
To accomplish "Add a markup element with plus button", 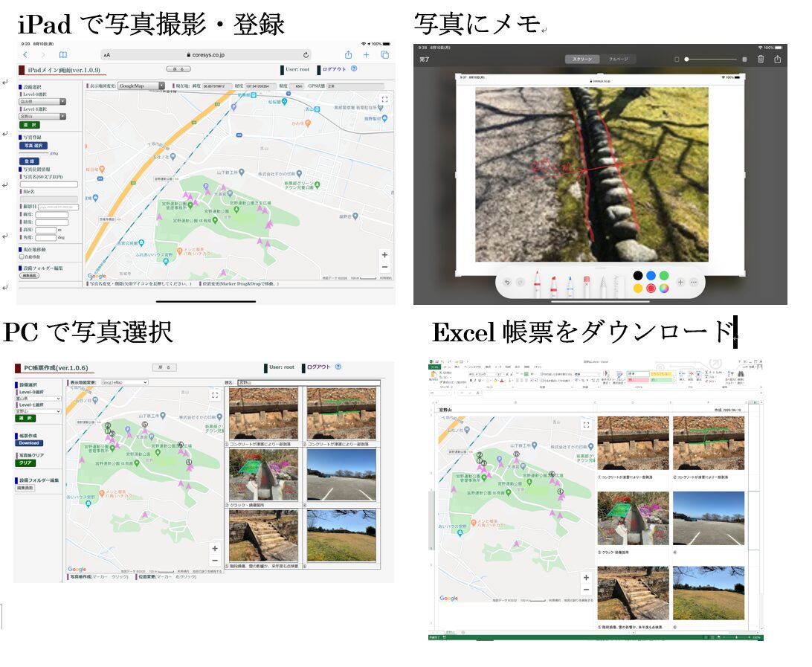I will coord(680,283).
